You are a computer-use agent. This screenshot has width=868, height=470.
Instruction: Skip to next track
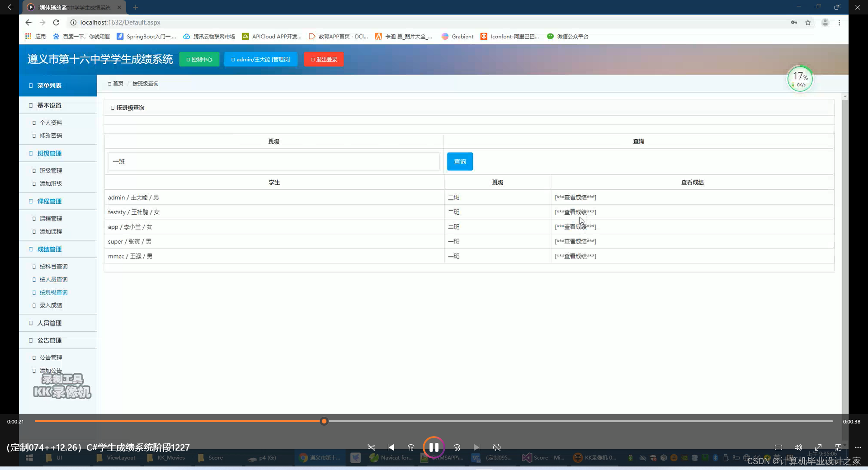pyautogui.click(x=477, y=447)
